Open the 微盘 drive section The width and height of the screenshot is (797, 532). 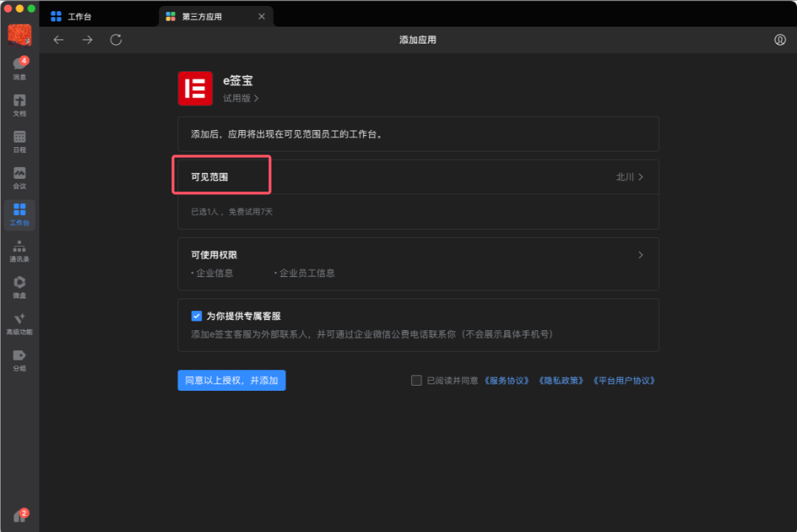19,287
